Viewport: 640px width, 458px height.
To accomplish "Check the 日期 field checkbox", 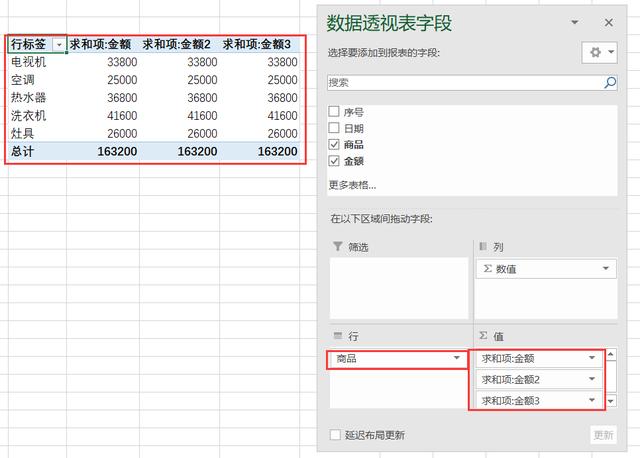I will tap(334, 128).
